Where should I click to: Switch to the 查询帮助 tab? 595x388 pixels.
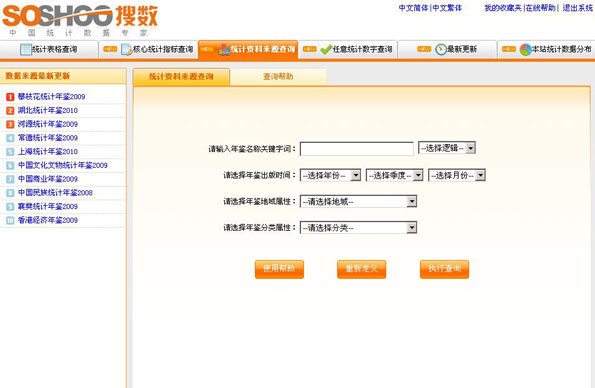tap(278, 77)
